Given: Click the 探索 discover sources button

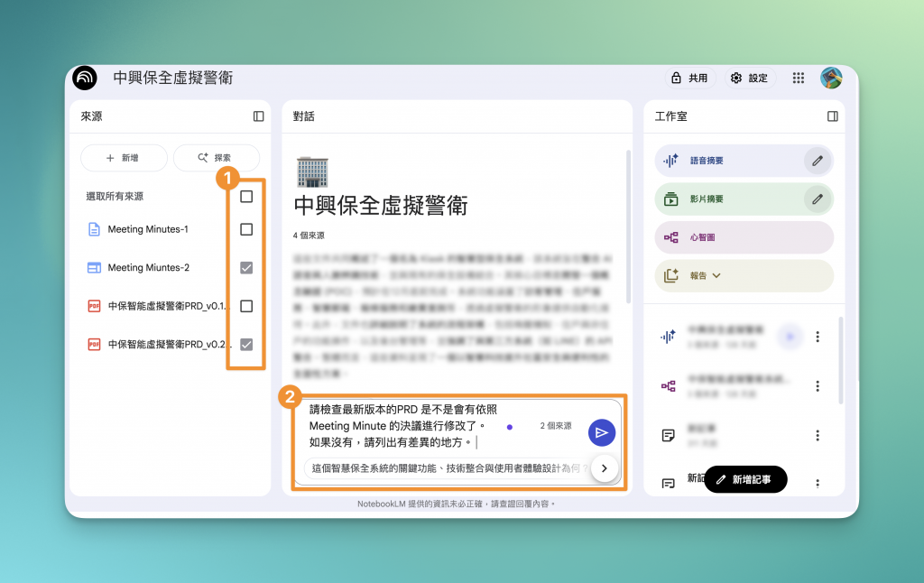Looking at the screenshot, I should pyautogui.click(x=217, y=158).
